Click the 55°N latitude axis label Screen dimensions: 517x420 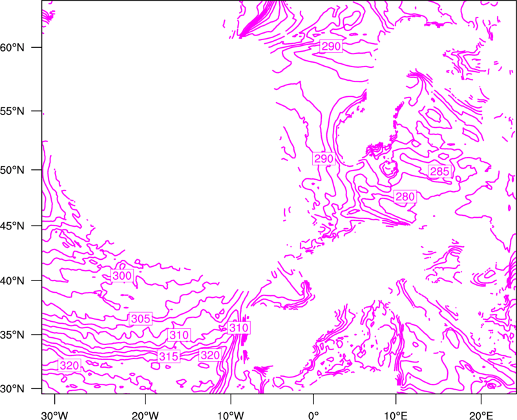[x=12, y=111]
